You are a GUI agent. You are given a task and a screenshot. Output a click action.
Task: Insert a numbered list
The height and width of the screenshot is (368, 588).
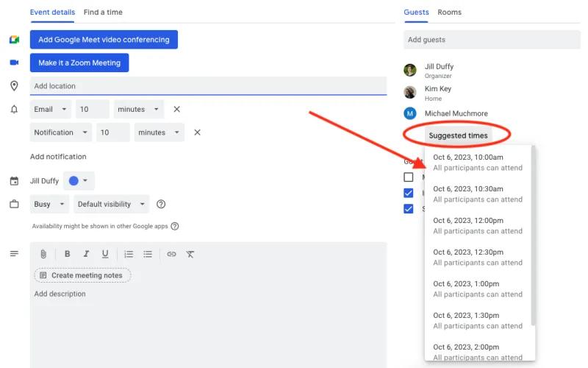[x=129, y=254]
